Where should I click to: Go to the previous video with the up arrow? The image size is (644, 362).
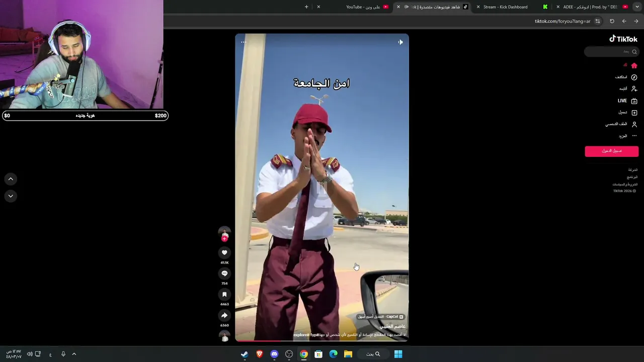tap(11, 179)
